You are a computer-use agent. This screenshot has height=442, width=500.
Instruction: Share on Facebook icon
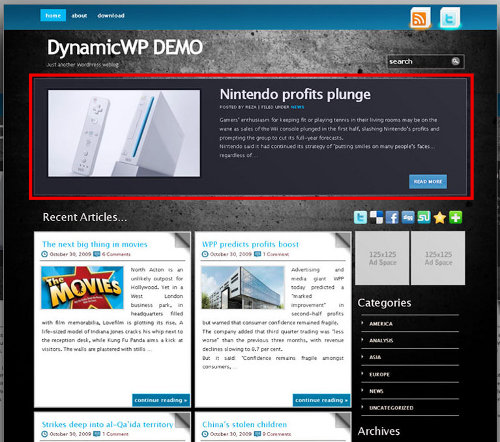coord(392,217)
